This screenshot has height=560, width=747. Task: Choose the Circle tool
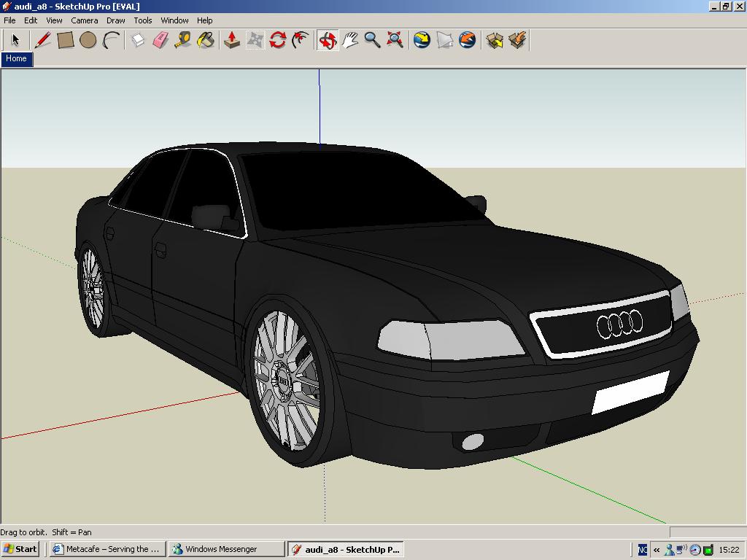coord(88,40)
